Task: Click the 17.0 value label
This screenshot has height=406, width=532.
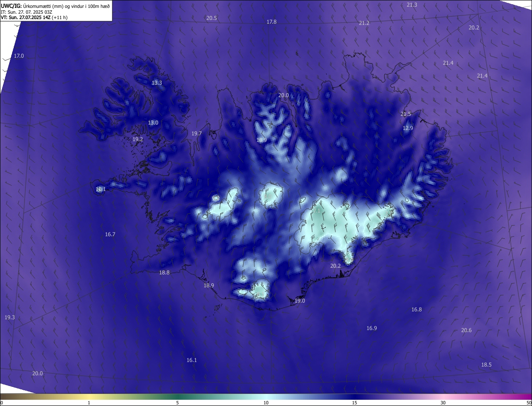Action: 19,56
